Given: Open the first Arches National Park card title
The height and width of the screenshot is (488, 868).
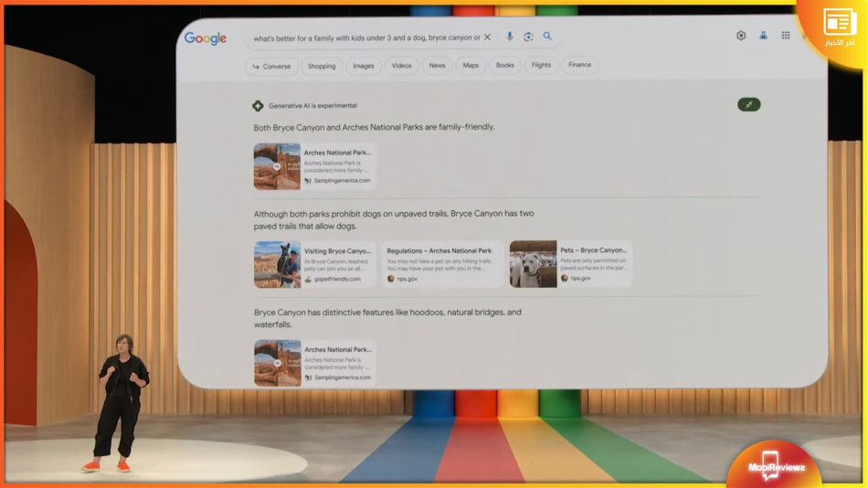Looking at the screenshot, I should pos(337,153).
